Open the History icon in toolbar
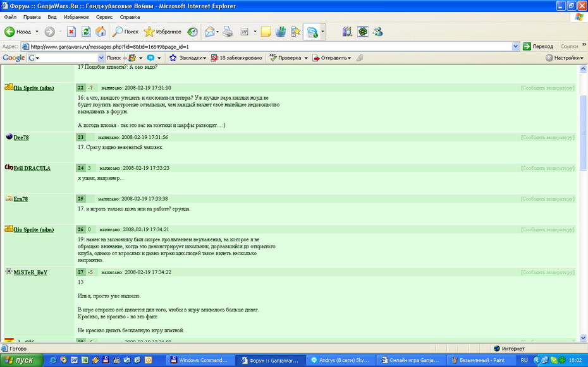 (x=192, y=32)
